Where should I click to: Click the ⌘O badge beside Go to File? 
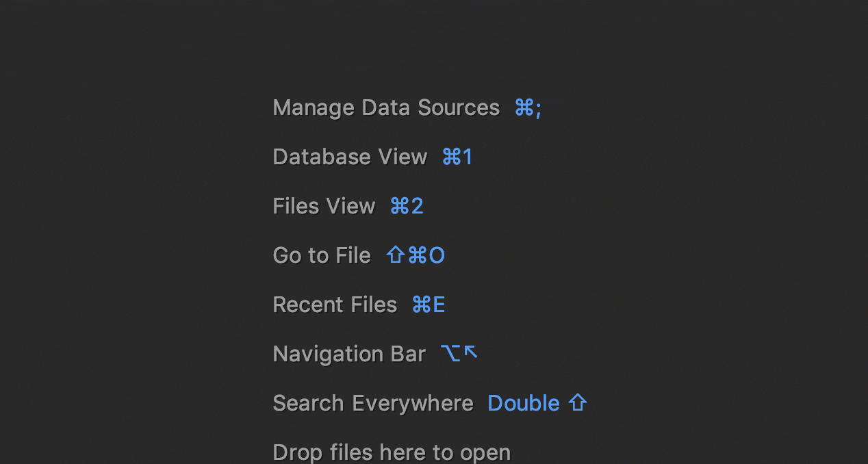pos(425,255)
